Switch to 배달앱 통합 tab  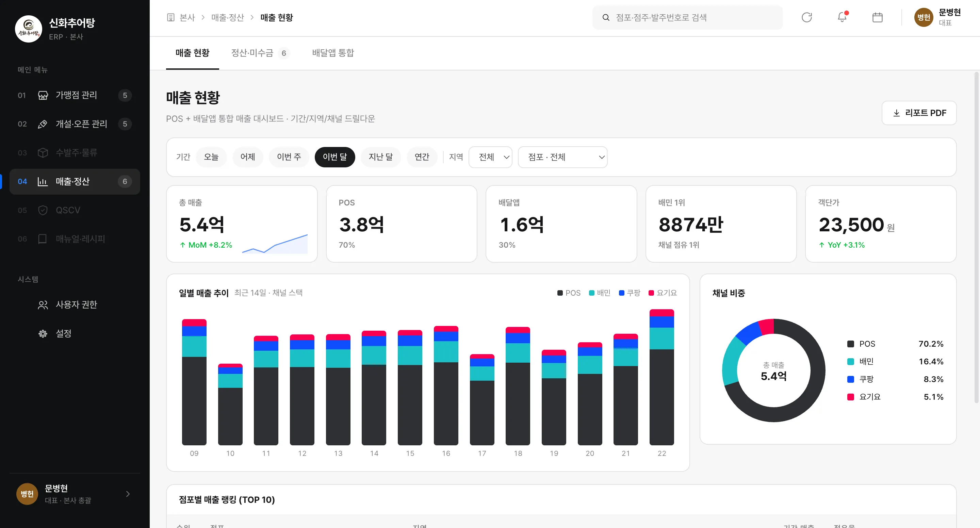pyautogui.click(x=333, y=53)
